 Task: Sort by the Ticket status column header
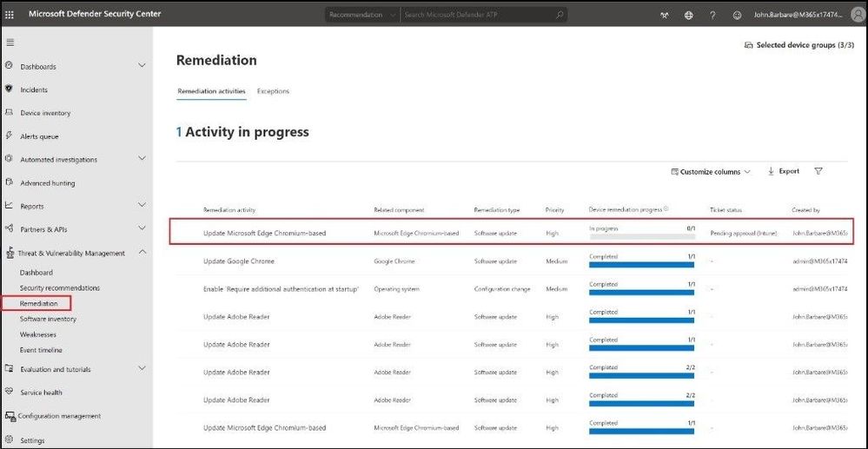(x=726, y=210)
